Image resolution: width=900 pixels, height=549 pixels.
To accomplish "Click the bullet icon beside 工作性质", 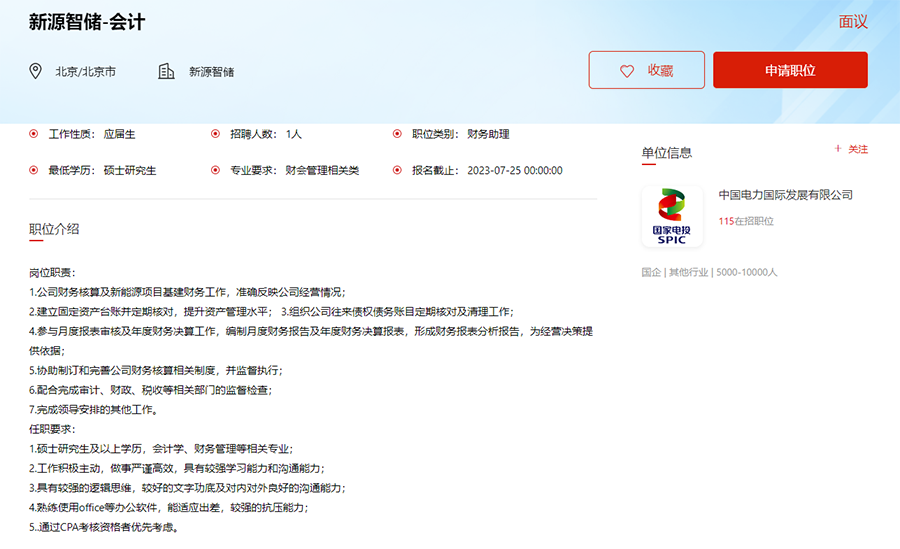I will coord(34,134).
